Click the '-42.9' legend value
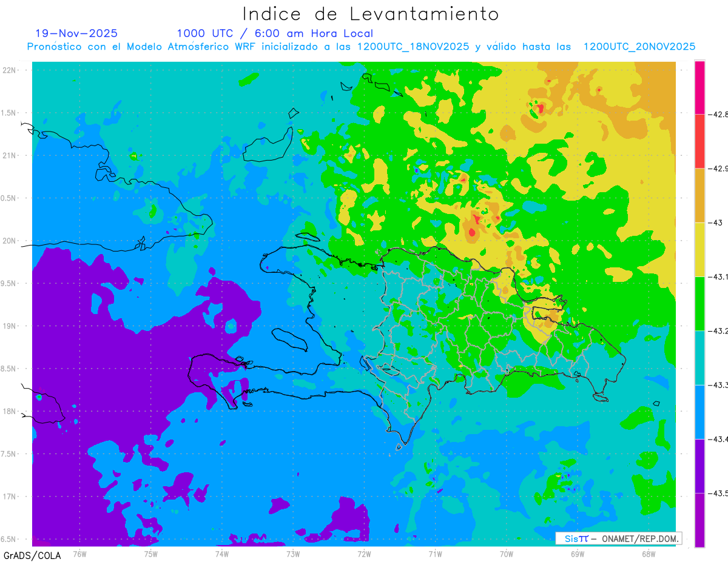 point(718,169)
